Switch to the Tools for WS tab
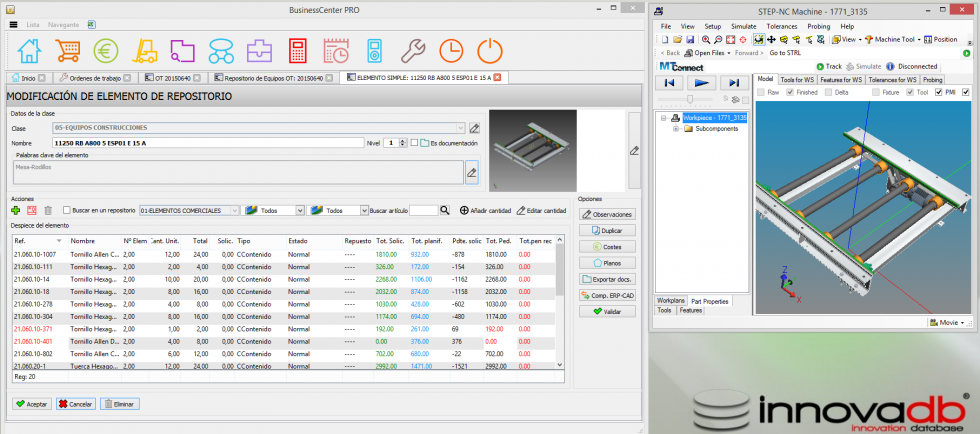The image size is (980, 434). 797,80
